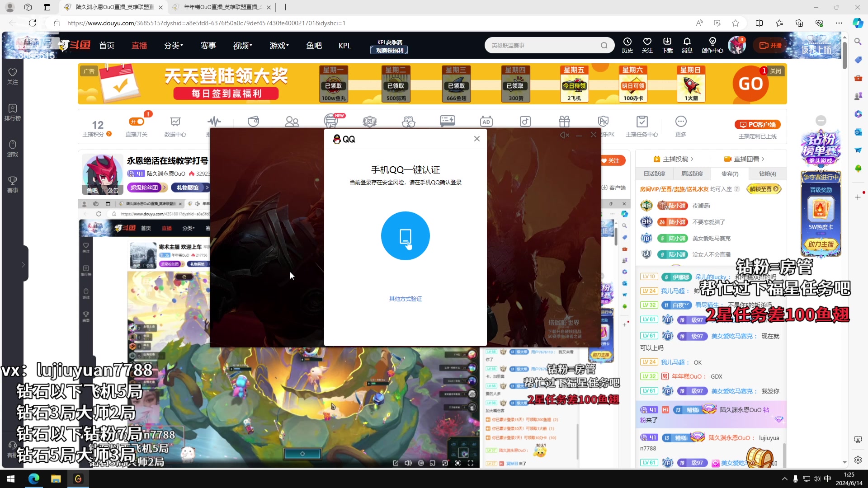Image resolution: width=868 pixels, height=488 pixels.
Task: Open 赛事 in top navigation bar
Action: pos(208,46)
